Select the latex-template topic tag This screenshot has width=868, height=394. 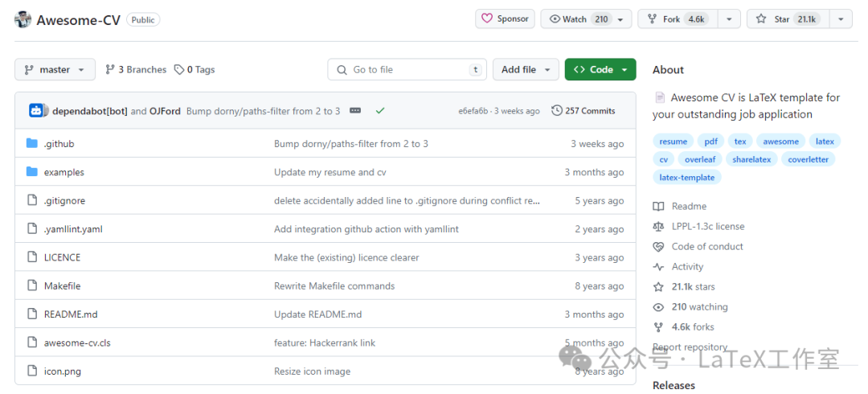(x=687, y=178)
